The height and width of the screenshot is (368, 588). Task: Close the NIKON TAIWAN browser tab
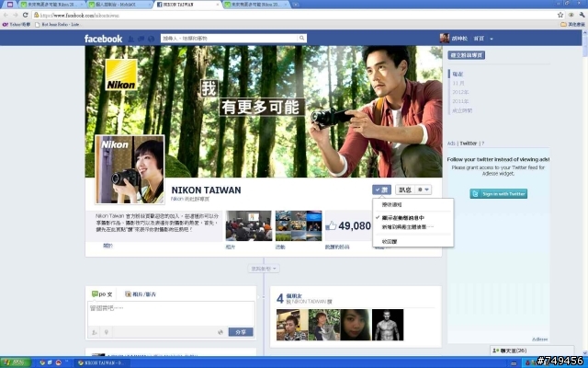click(218, 5)
